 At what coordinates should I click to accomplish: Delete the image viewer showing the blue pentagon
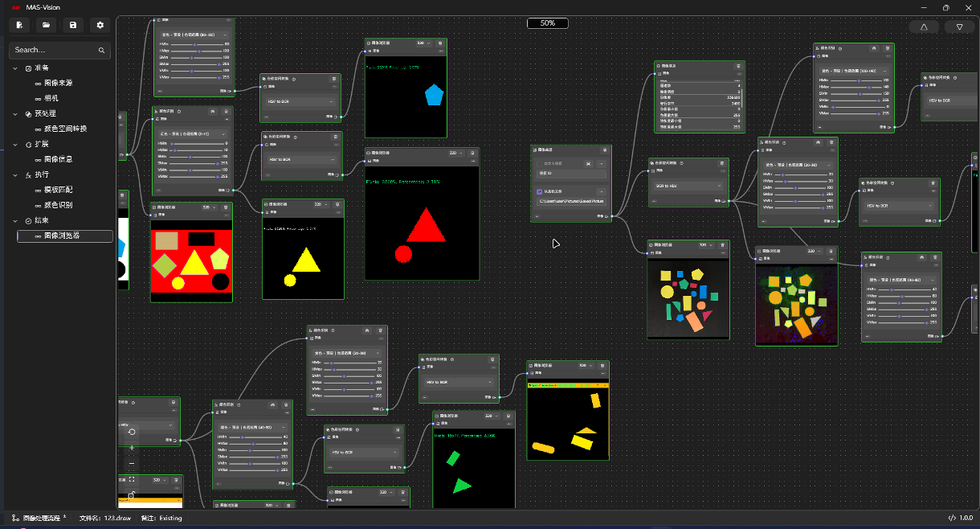440,43
